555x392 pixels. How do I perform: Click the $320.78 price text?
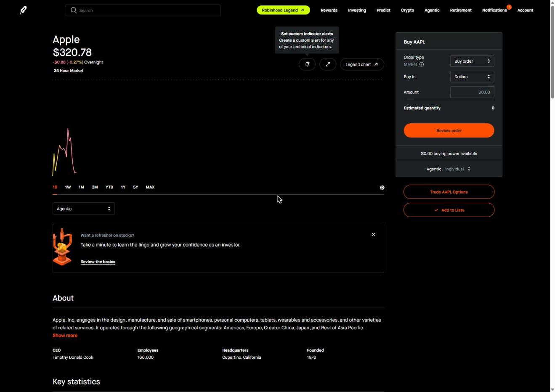tap(72, 52)
